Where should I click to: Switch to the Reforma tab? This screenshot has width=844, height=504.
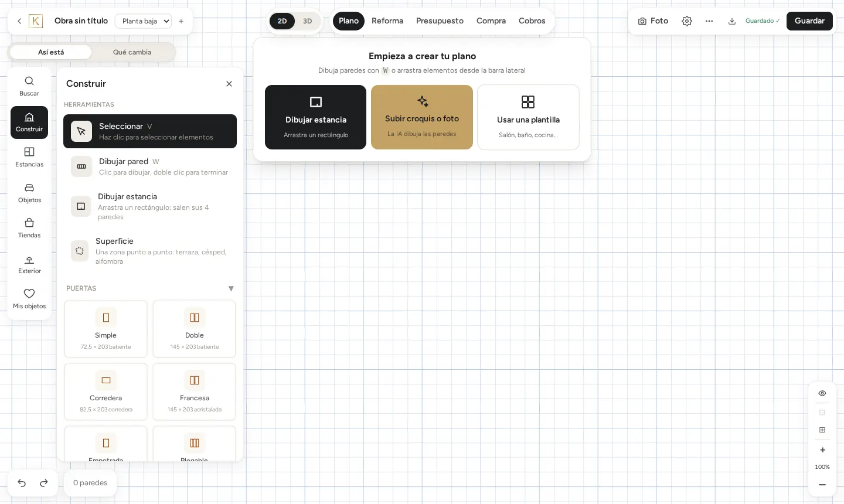387,21
